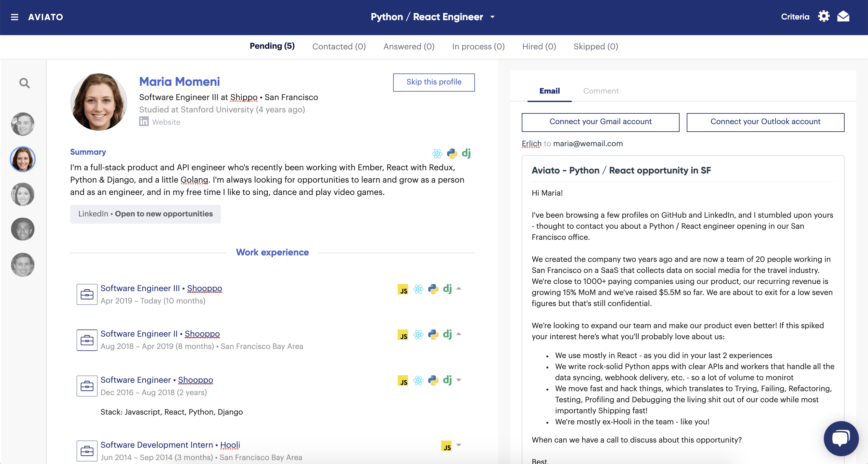Open the Skipped (0) tab
The width and height of the screenshot is (868, 464).
point(595,46)
